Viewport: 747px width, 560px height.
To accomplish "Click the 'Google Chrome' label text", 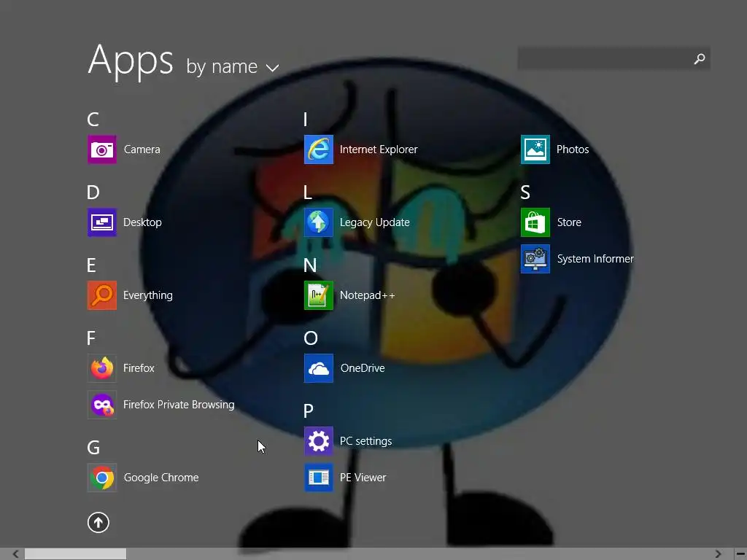I will pyautogui.click(x=161, y=478).
